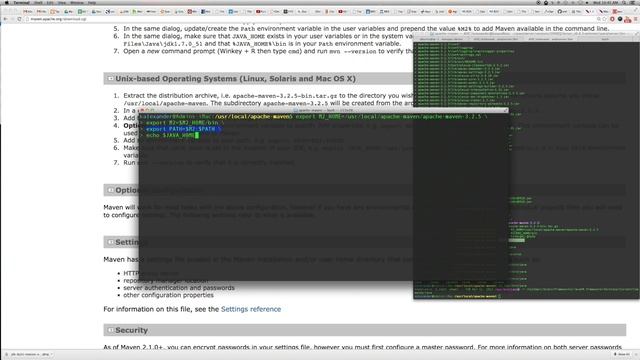Open the Settings reference link
The height and width of the screenshot is (360, 640).
[x=251, y=309]
